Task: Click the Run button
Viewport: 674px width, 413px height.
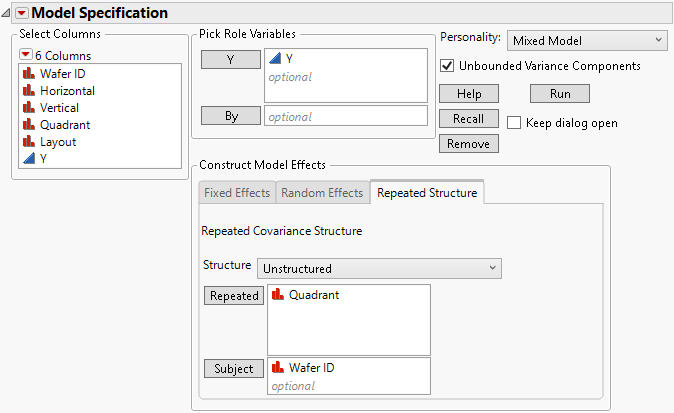Action: tap(559, 93)
